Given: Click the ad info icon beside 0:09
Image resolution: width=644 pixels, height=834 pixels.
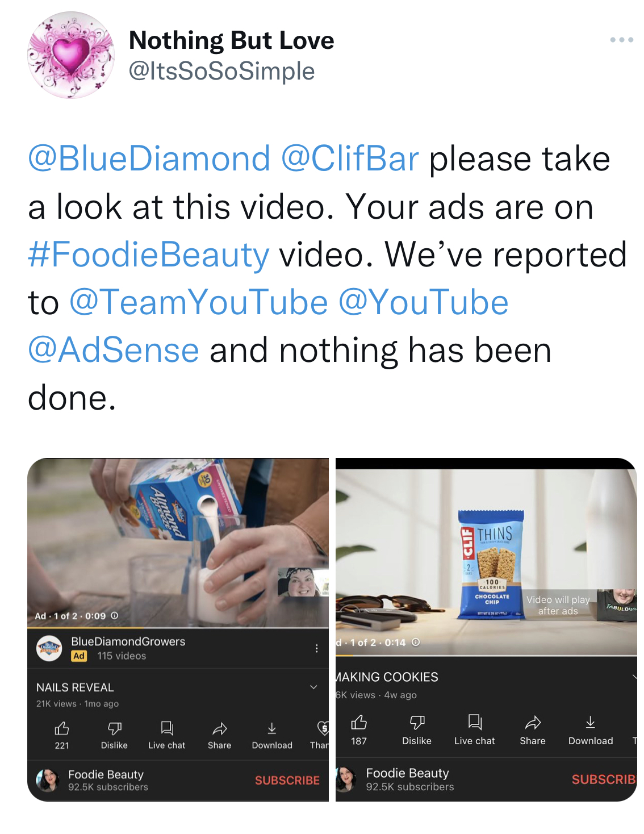Looking at the screenshot, I should [114, 616].
